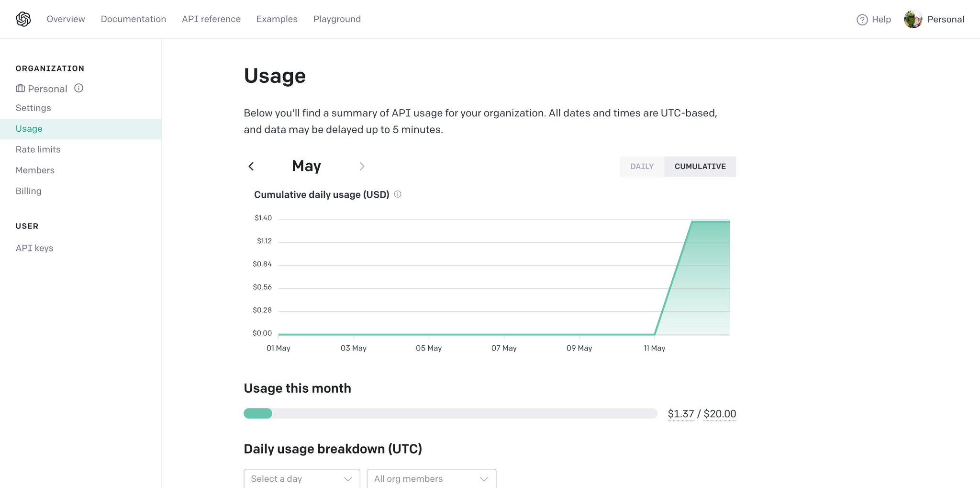Click the Help link text
Screen dimensions: 980x488
click(881, 20)
